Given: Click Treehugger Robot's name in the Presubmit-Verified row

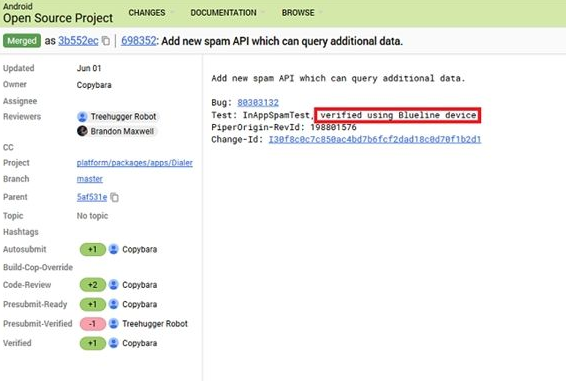Looking at the screenshot, I should tap(155, 324).
